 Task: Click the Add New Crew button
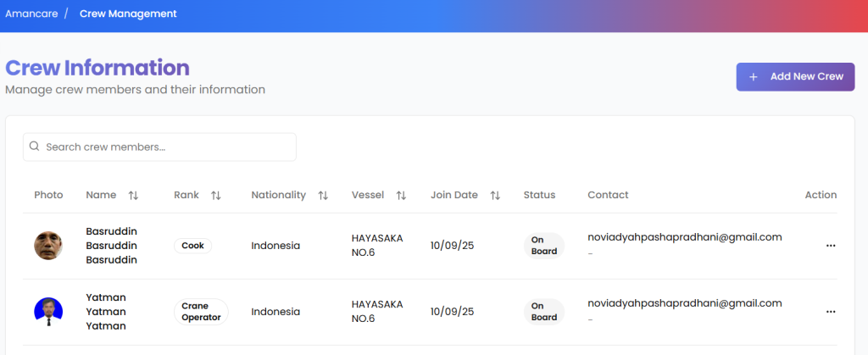[x=795, y=76]
